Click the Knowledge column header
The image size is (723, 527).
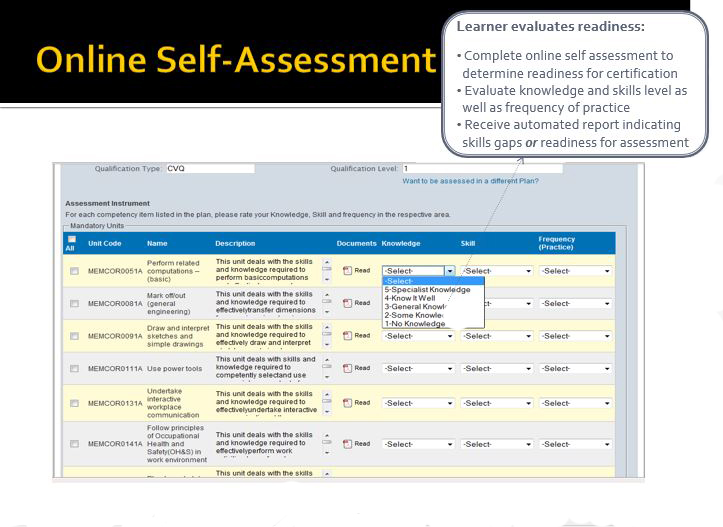click(x=401, y=243)
